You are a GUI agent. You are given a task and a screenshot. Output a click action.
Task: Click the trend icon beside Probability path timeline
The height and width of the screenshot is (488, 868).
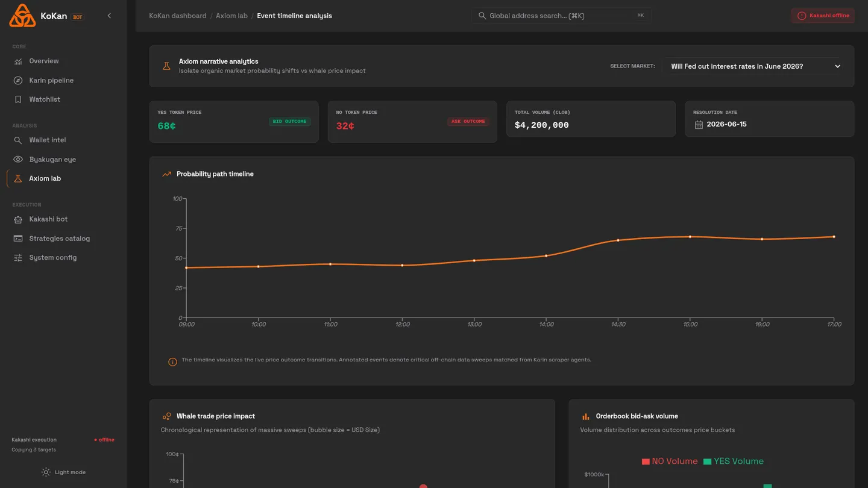166,174
